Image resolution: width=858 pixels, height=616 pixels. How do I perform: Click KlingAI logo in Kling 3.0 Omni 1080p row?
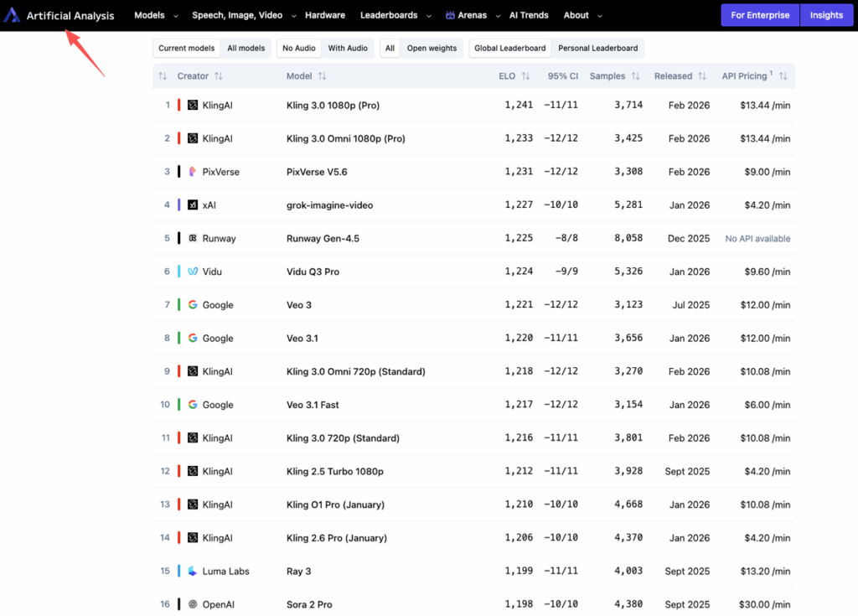click(193, 138)
